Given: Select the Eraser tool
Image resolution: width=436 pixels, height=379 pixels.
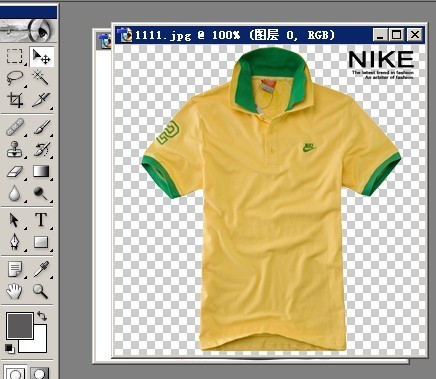Looking at the screenshot, I should point(15,172).
